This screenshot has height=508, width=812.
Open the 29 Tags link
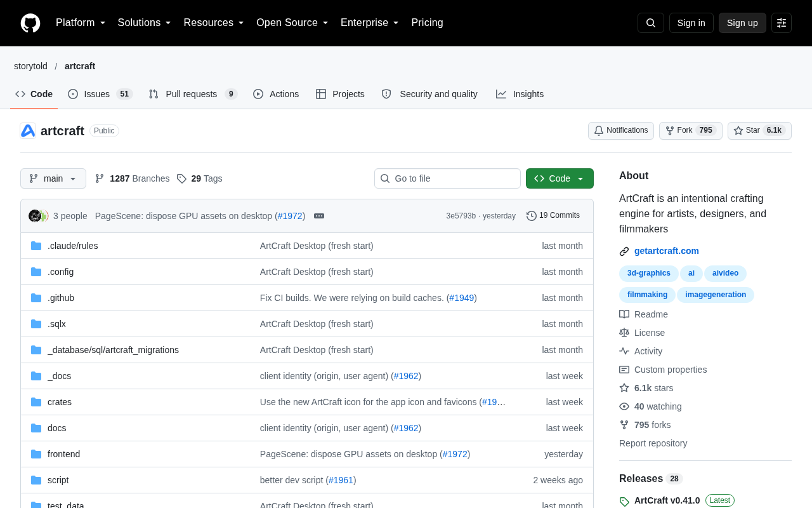199,178
